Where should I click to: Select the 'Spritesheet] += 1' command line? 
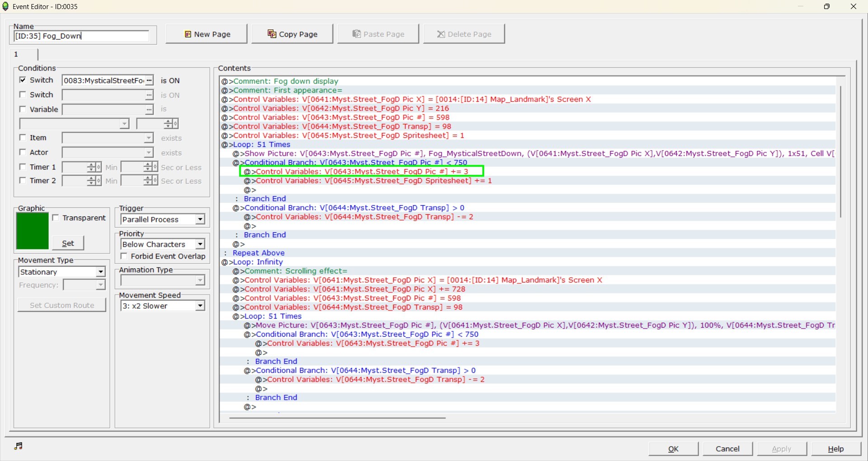pyautogui.click(x=528, y=181)
